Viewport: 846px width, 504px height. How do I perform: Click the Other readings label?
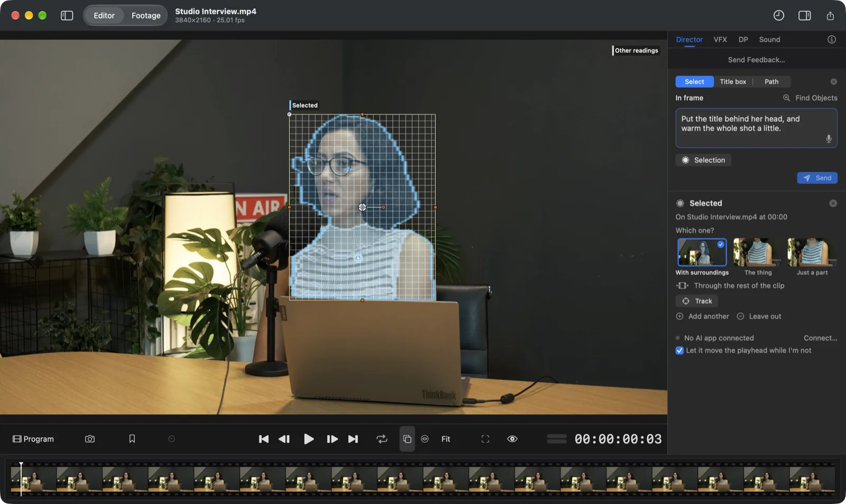636,51
